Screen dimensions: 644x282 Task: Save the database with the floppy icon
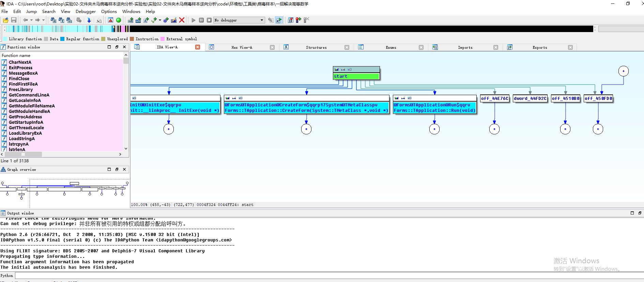14,20
